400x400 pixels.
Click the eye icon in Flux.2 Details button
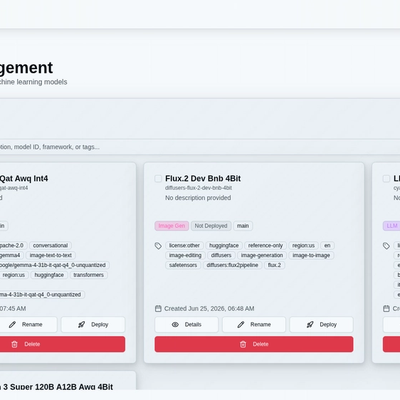click(x=175, y=324)
